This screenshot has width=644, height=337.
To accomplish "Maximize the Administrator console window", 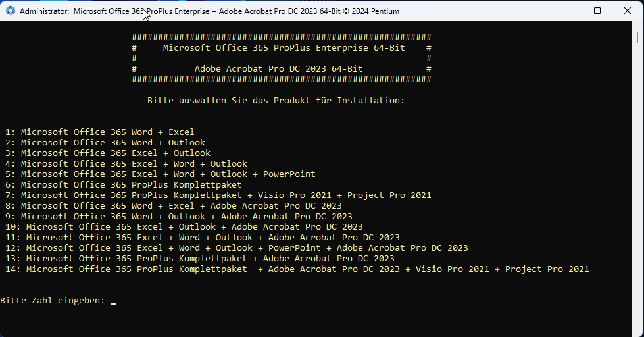I will tap(597, 11).
